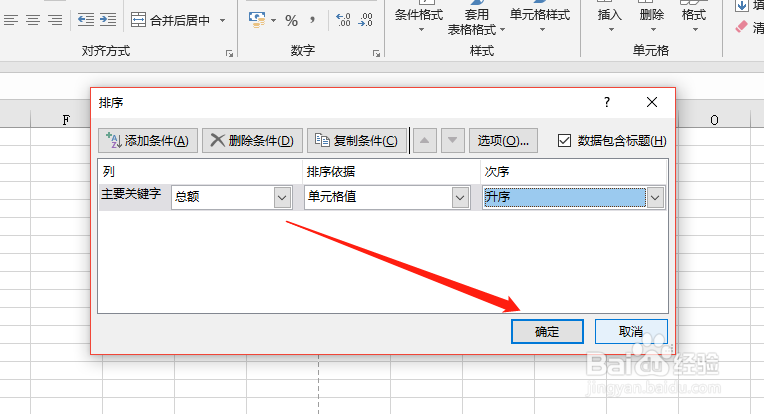Open accounting format dropdown arrow

point(273,20)
